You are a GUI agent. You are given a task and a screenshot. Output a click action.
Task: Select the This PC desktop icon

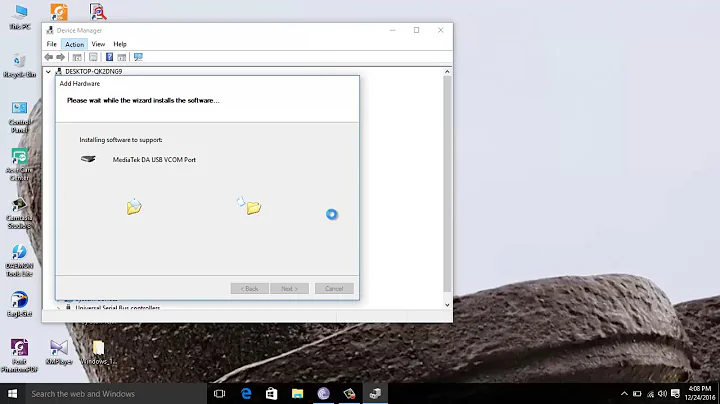click(x=20, y=17)
